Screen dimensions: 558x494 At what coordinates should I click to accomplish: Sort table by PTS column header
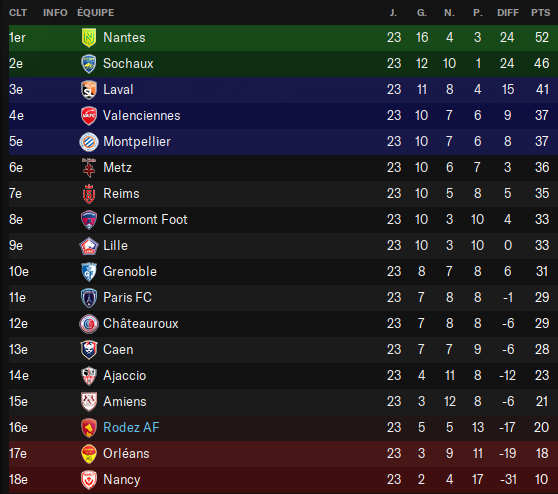[541, 13]
